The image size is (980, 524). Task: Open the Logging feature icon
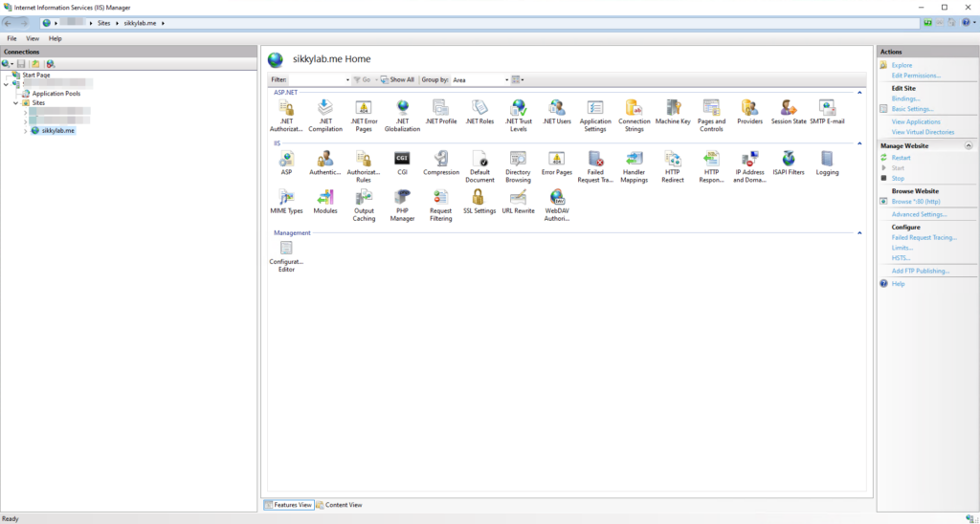[827, 159]
